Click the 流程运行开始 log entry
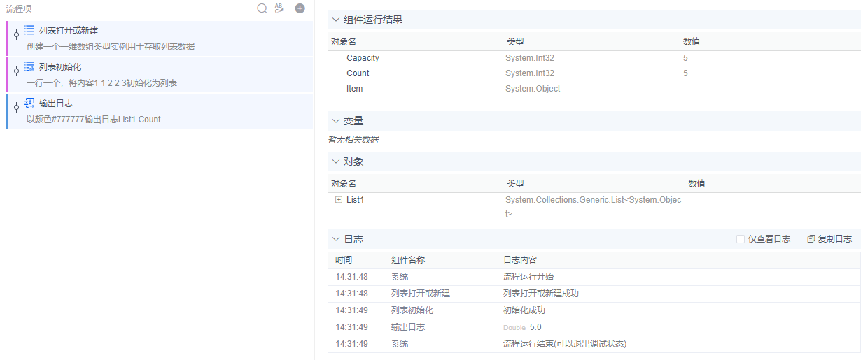Viewport: 868px width, 360px height. tap(528, 277)
